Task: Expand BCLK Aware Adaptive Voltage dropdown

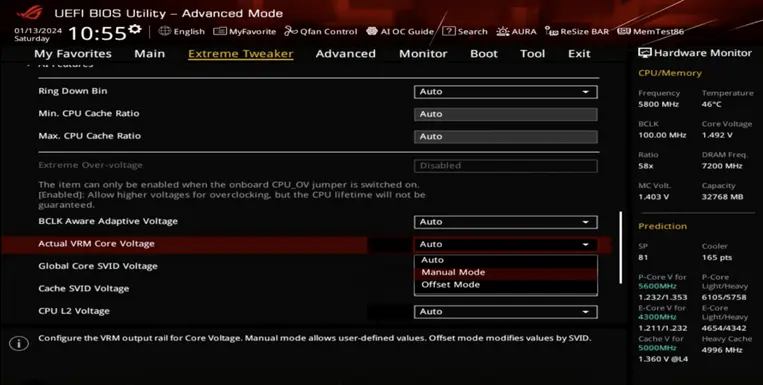Action: (506, 222)
